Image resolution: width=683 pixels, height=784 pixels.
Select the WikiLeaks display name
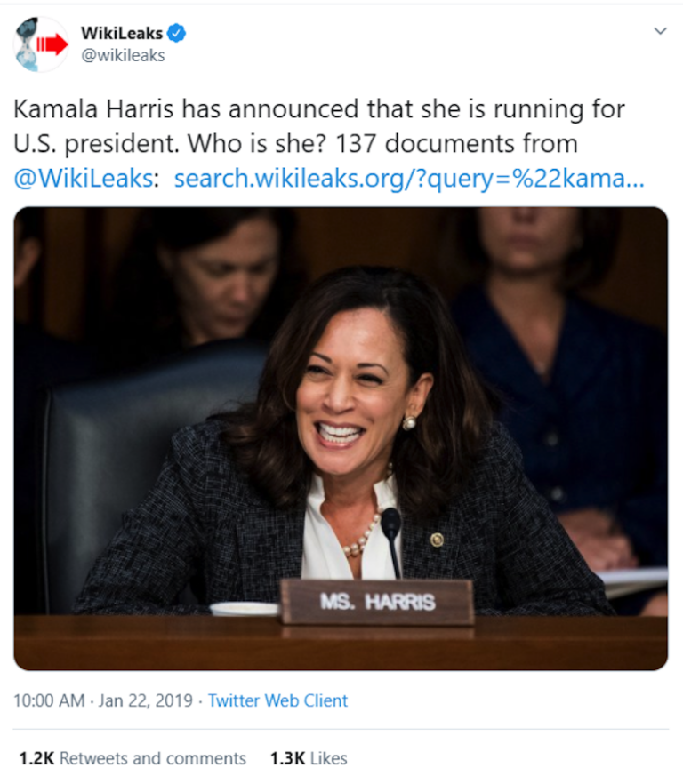tap(123, 32)
